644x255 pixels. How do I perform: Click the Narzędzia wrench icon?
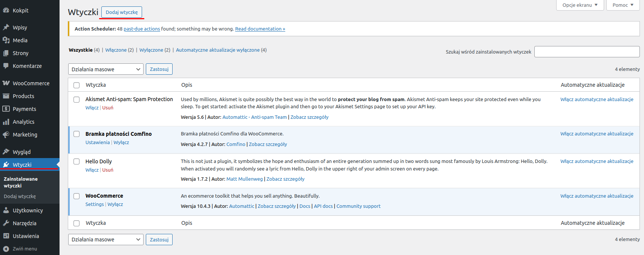point(6,223)
